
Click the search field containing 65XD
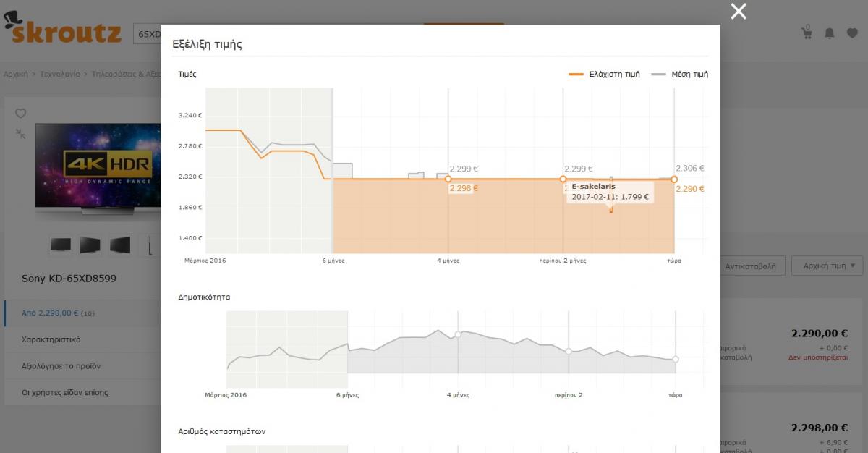147,34
